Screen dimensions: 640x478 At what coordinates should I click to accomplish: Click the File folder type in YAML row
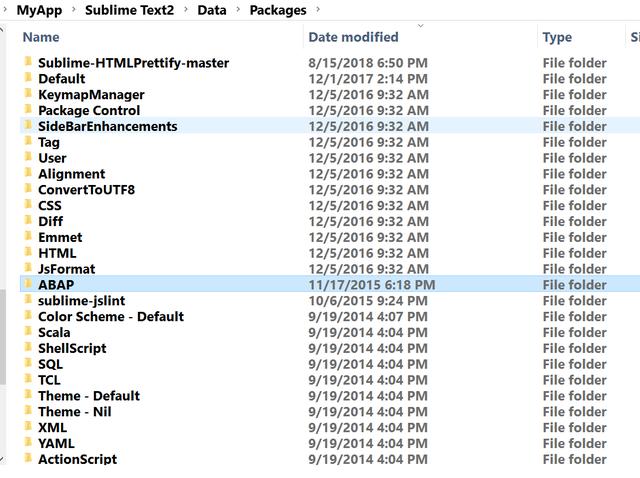(x=575, y=444)
